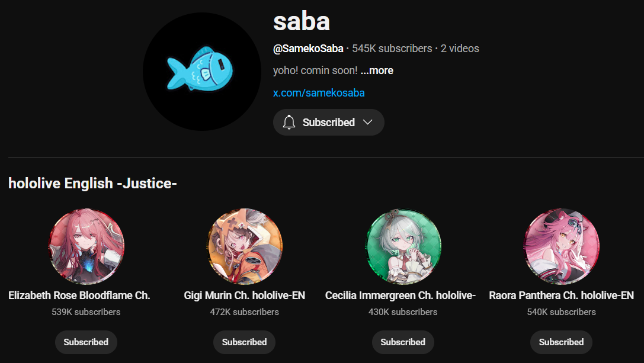Open Elizabeth Rose Bloodflame's avatar
Screen dimensions: 644x363
pyautogui.click(x=86, y=246)
